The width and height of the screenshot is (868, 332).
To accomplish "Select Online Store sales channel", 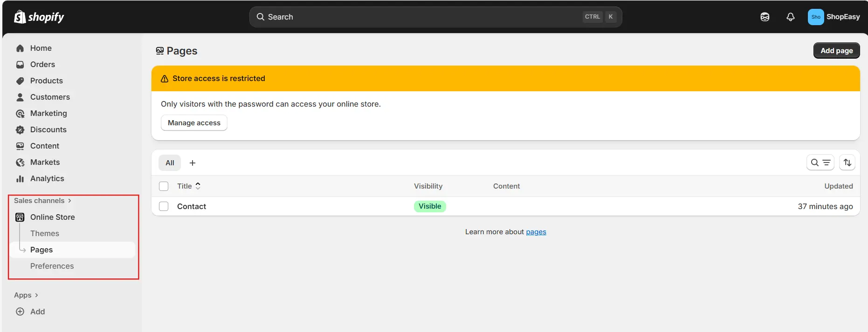I will point(52,217).
